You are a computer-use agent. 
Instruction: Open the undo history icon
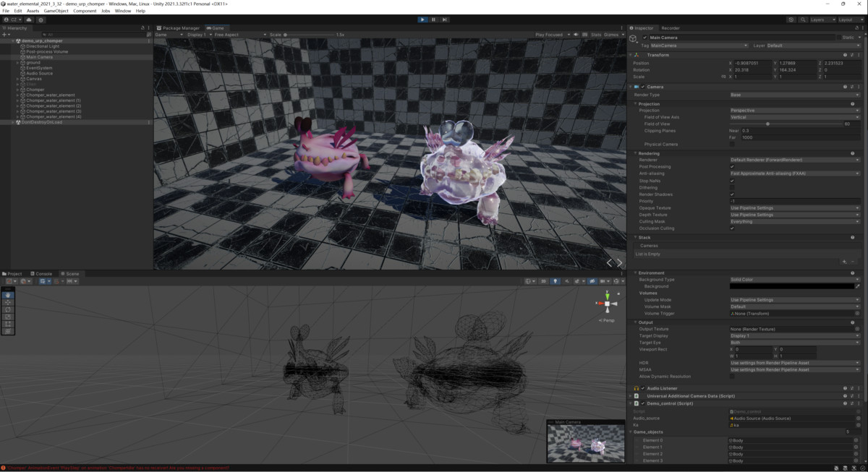point(791,20)
